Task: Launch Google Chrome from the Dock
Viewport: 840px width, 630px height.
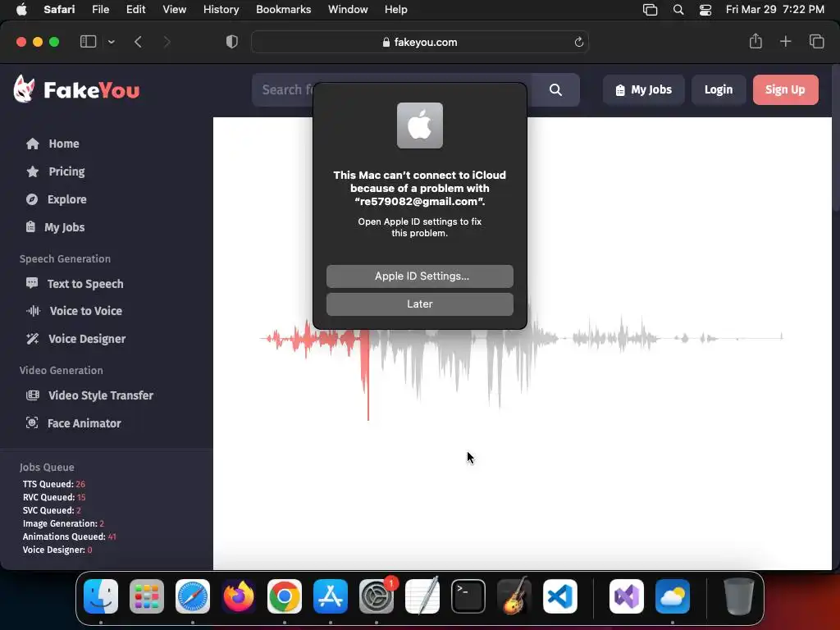Action: coord(285,596)
